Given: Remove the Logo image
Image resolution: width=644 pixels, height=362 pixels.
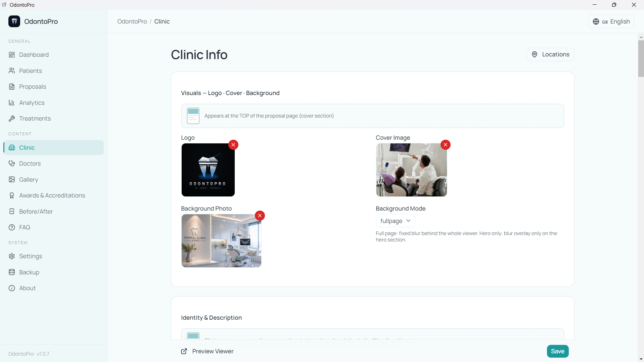Looking at the screenshot, I should 233,145.
